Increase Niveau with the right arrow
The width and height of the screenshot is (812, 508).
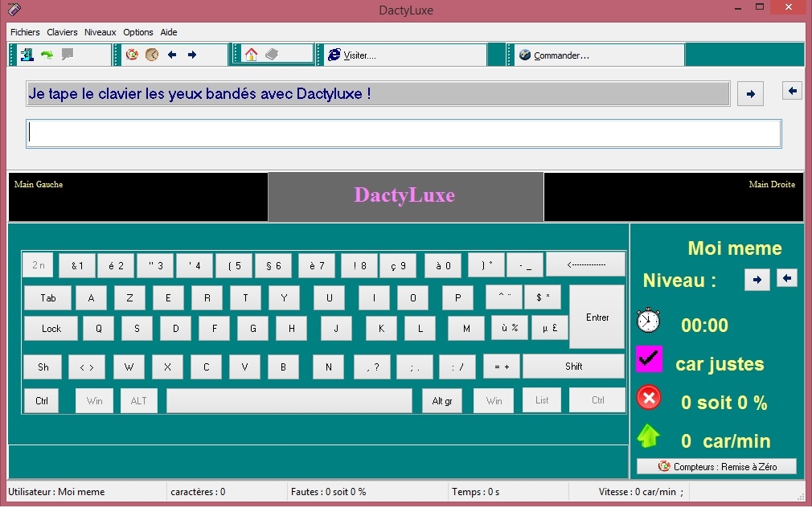click(x=757, y=280)
